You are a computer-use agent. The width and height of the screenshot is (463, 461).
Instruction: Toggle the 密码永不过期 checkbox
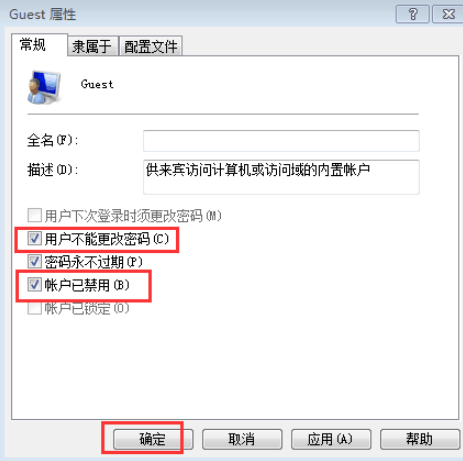(35, 262)
